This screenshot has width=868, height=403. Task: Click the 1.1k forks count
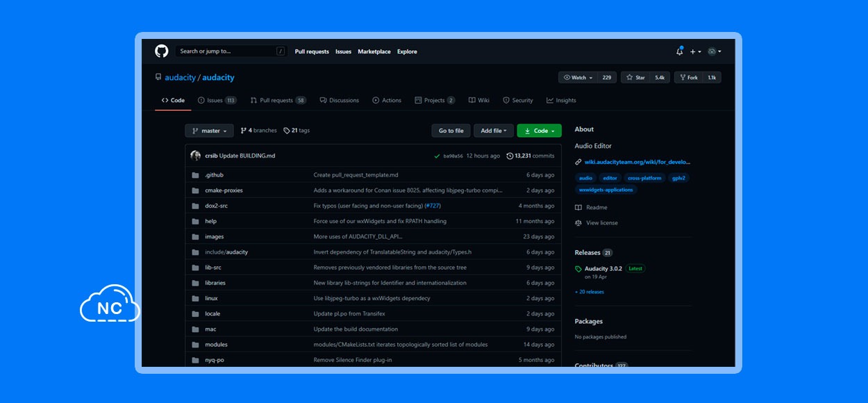712,78
